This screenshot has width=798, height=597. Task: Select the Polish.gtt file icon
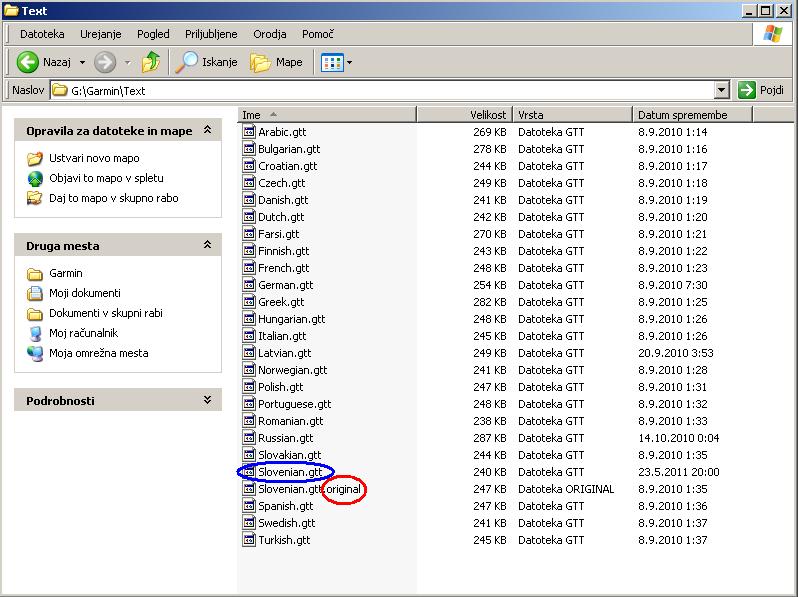(249, 387)
